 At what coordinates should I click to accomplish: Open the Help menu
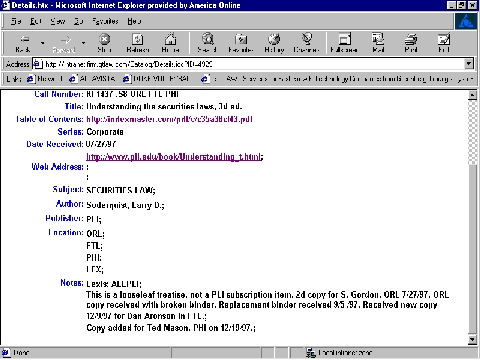pos(134,21)
